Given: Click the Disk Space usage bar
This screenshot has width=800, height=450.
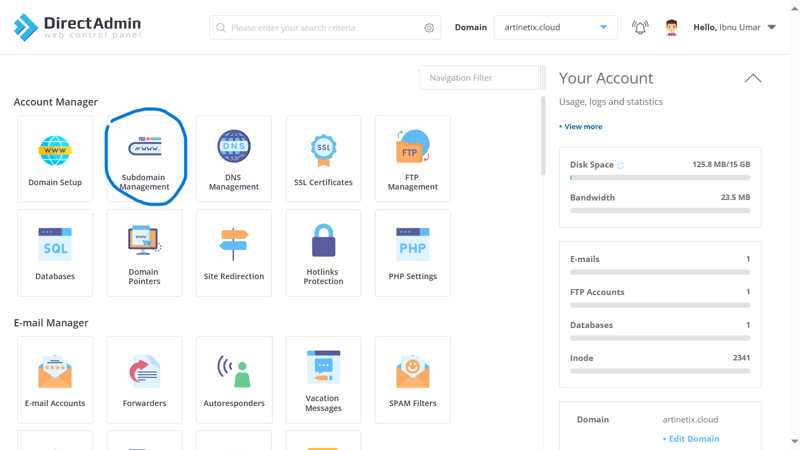Looking at the screenshot, I should 660,178.
